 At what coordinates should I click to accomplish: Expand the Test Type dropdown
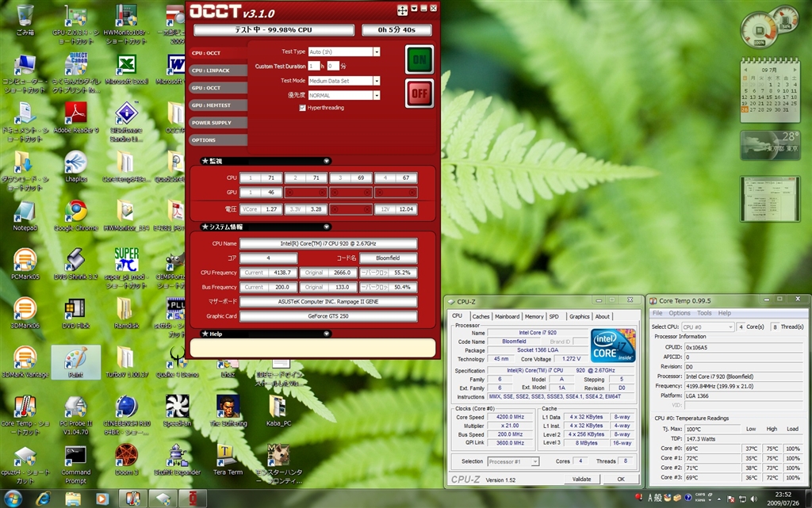pos(376,52)
